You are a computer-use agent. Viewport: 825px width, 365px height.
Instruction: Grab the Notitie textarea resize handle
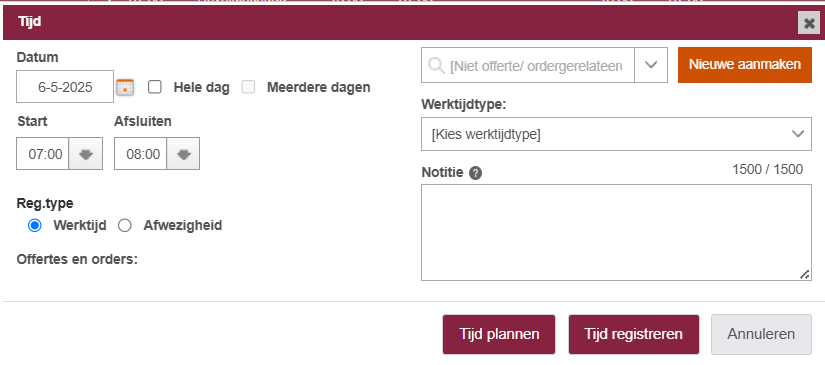click(805, 275)
